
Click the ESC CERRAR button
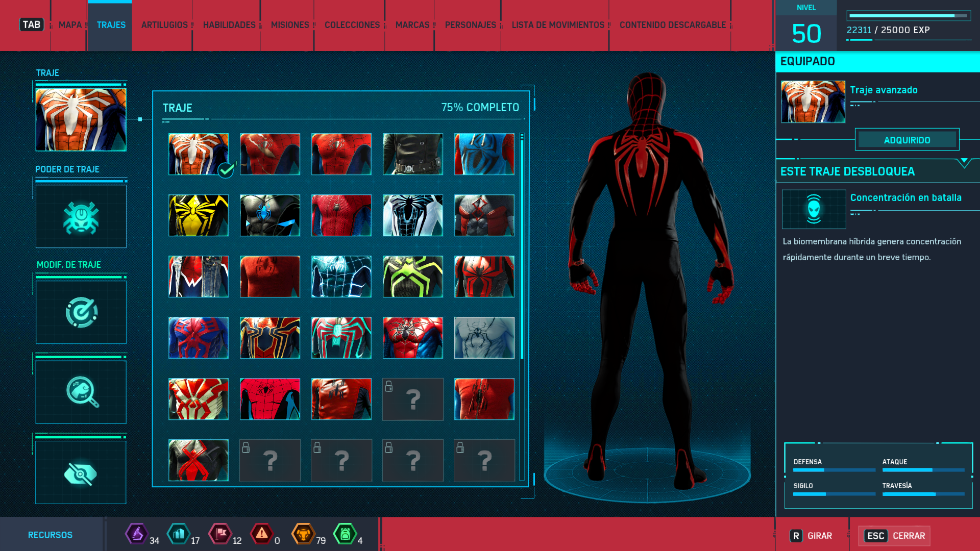(894, 536)
